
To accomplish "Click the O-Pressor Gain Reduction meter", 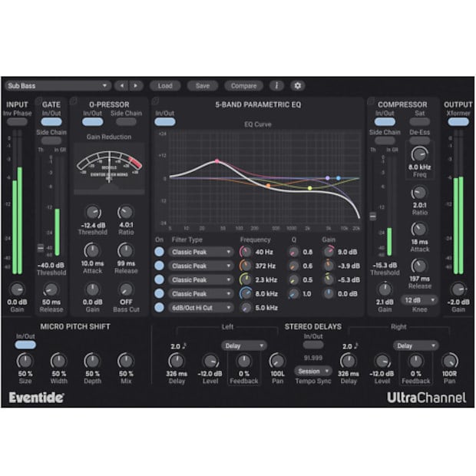I will (x=109, y=168).
